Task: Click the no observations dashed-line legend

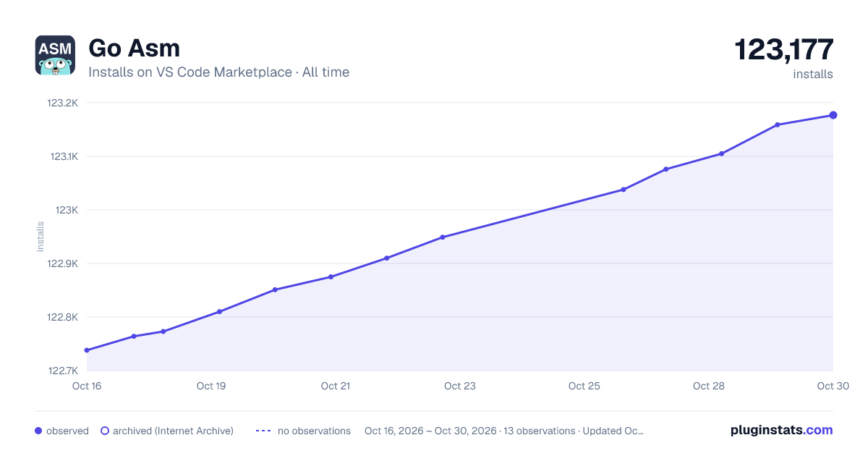Action: click(x=264, y=431)
